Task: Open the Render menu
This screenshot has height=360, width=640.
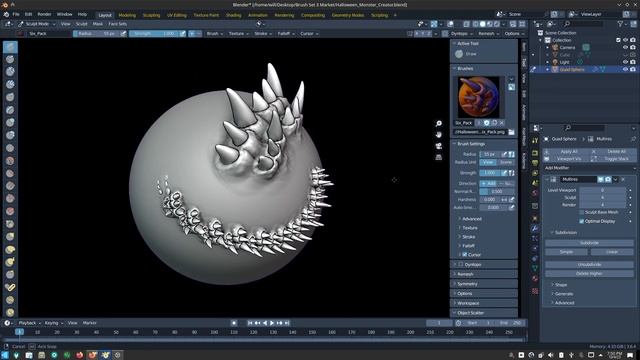Action: tap(44, 14)
